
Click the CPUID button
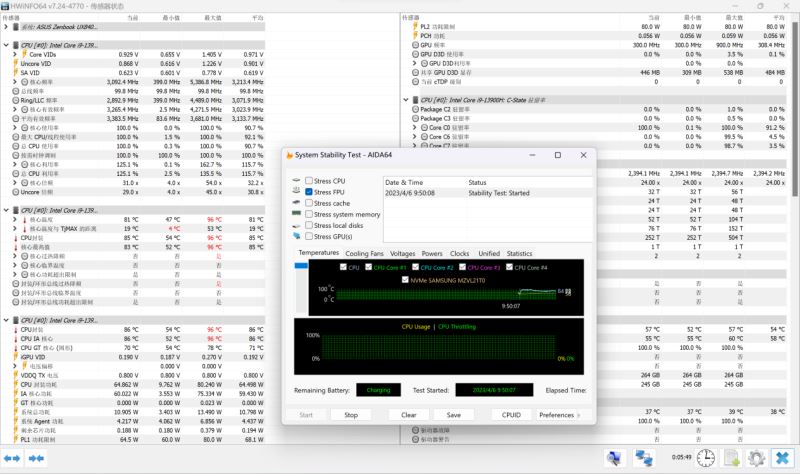[511, 415]
